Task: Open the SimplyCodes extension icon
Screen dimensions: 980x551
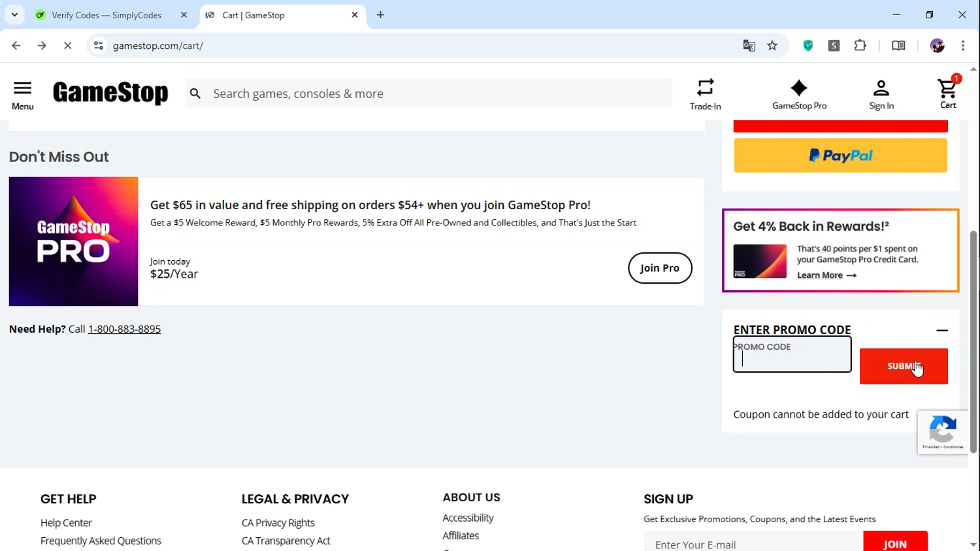Action: click(x=834, y=46)
